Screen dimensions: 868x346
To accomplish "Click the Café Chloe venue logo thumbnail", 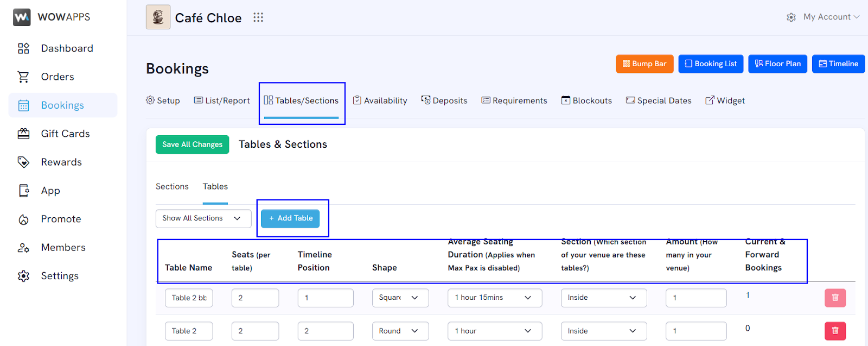I will click(x=158, y=17).
